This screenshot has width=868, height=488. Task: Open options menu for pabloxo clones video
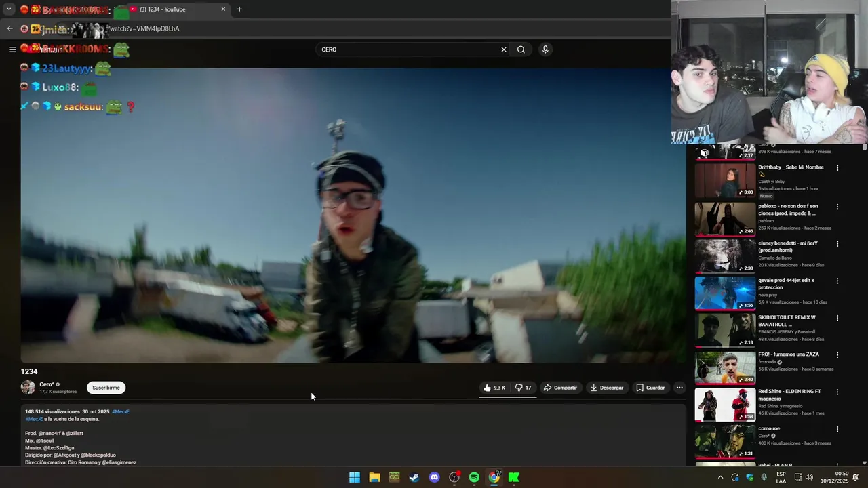(837, 207)
